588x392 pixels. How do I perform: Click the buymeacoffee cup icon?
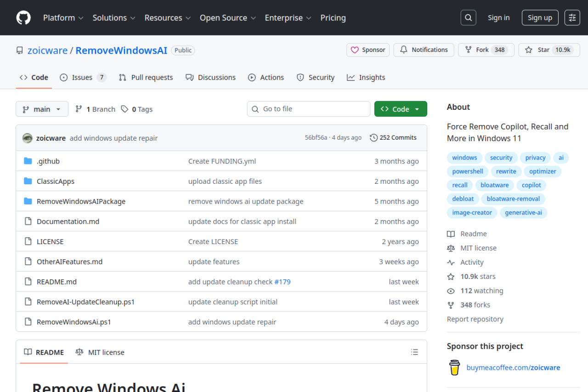pyautogui.click(x=454, y=368)
